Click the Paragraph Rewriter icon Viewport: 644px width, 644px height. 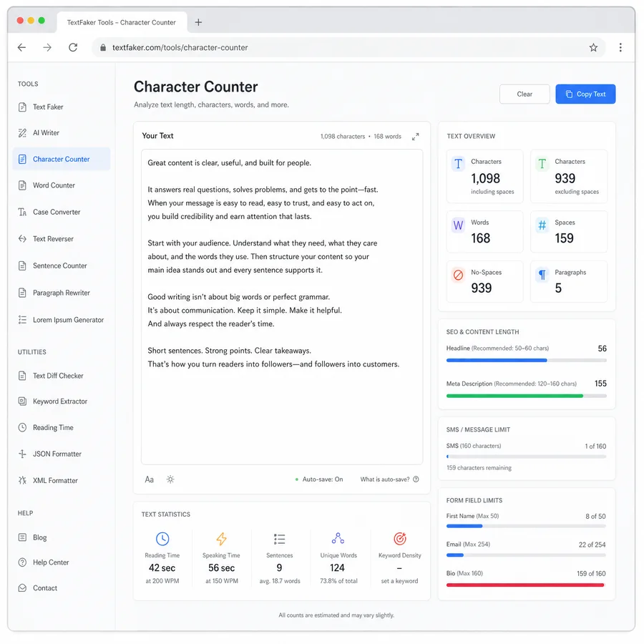pyautogui.click(x=23, y=293)
